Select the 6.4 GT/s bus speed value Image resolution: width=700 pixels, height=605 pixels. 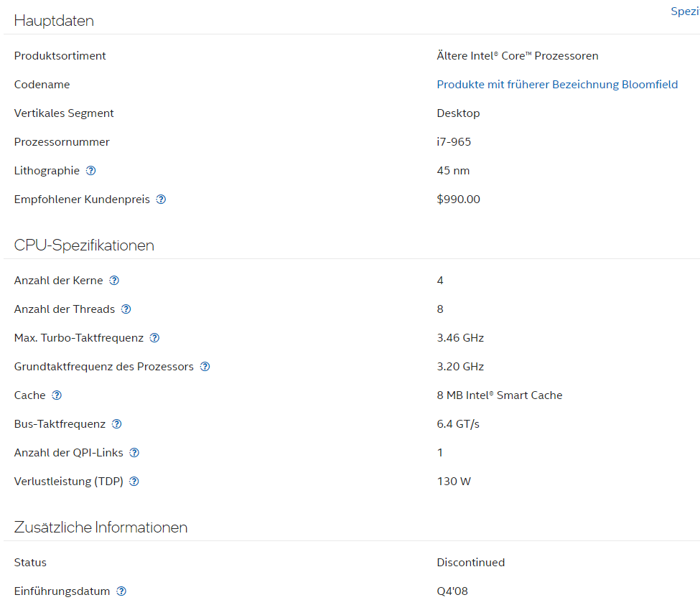click(x=458, y=424)
